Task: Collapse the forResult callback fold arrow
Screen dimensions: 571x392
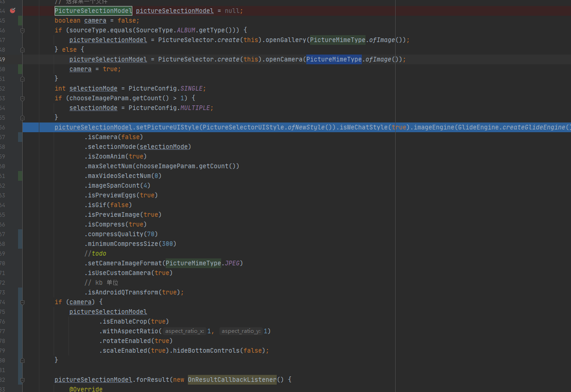Action: click(x=22, y=380)
